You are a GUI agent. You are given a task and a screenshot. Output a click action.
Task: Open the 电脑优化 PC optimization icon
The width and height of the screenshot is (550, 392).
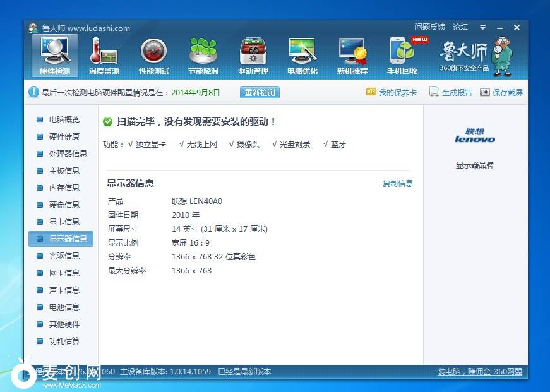click(x=302, y=56)
